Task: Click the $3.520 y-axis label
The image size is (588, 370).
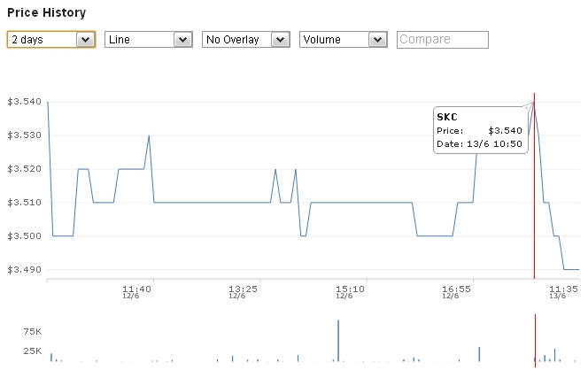Action: click(x=22, y=169)
